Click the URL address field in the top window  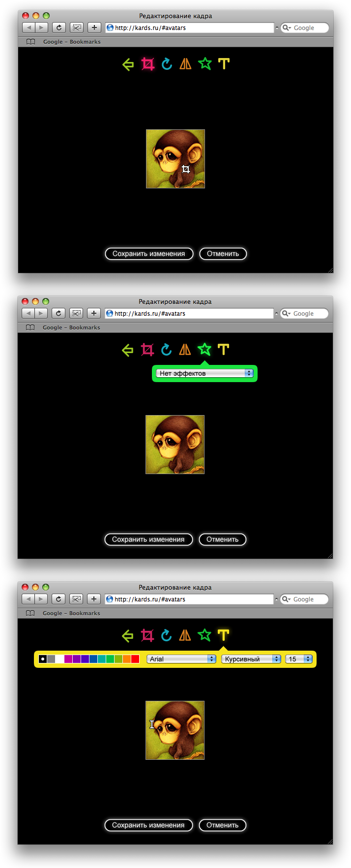(189, 28)
